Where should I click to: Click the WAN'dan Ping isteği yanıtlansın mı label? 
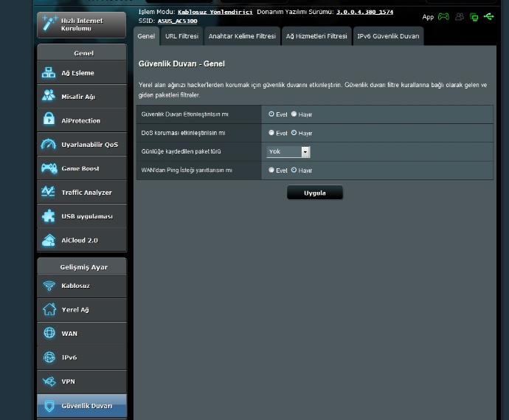187,171
